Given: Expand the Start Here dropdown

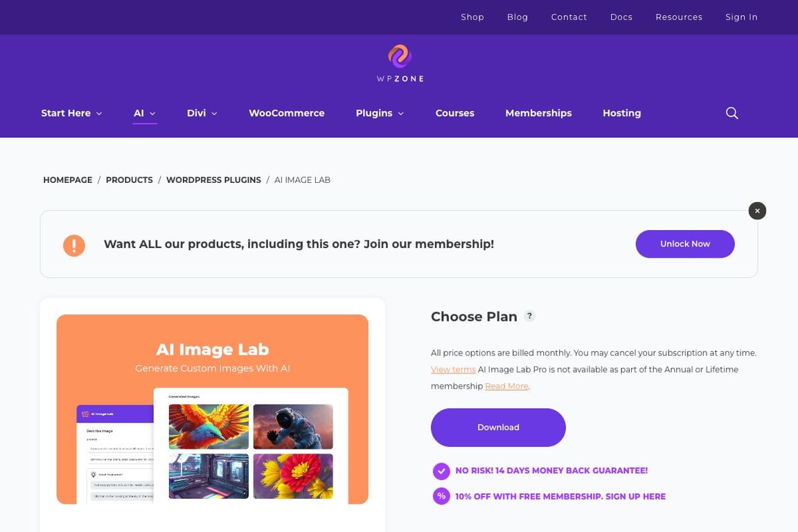Looking at the screenshot, I should [71, 113].
